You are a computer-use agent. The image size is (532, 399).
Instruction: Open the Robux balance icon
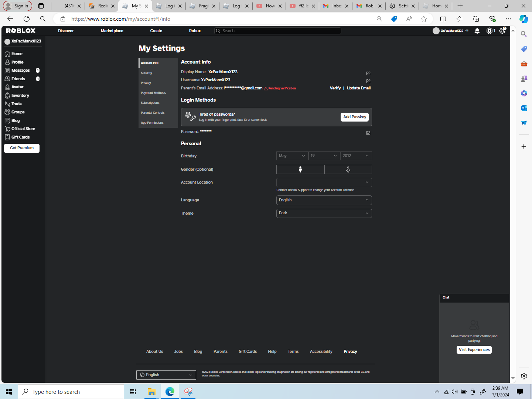[x=490, y=31]
